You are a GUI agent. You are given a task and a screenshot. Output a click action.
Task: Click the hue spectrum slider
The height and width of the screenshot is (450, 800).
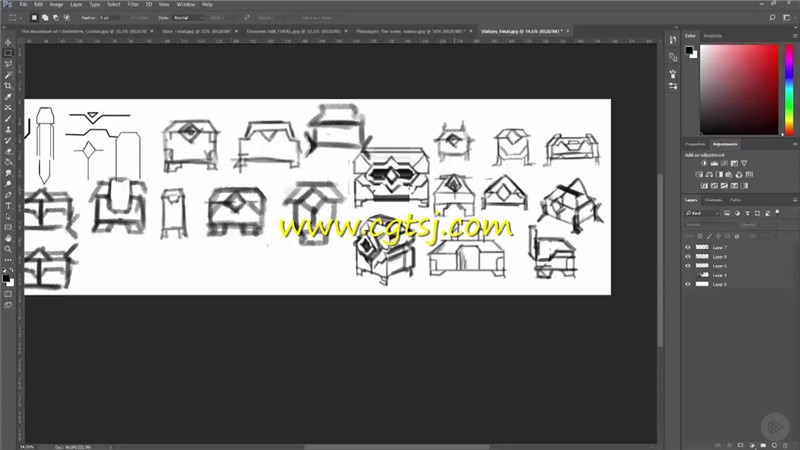point(789,90)
